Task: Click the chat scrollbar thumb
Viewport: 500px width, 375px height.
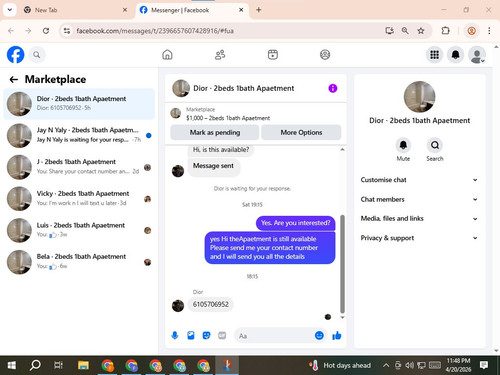Action: [x=342, y=263]
